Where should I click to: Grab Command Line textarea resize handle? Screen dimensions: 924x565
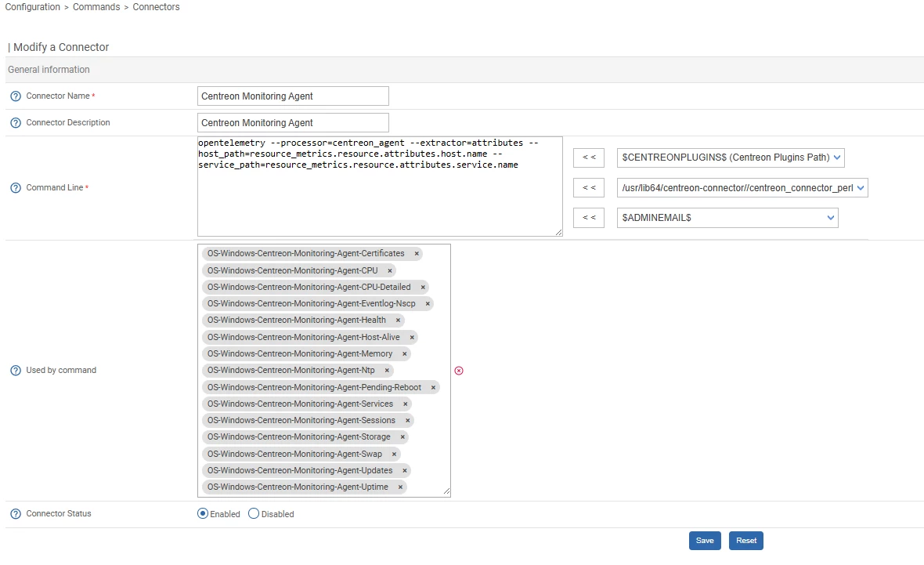click(558, 233)
